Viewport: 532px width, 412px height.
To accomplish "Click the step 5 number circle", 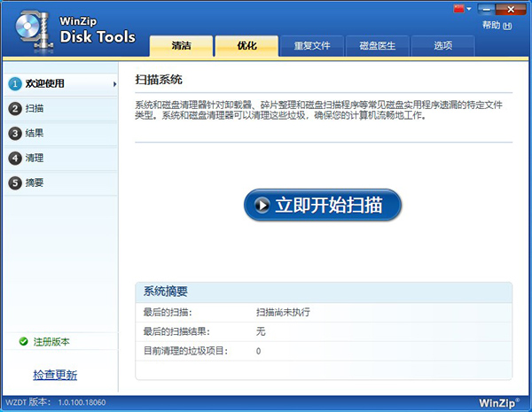I will point(15,183).
